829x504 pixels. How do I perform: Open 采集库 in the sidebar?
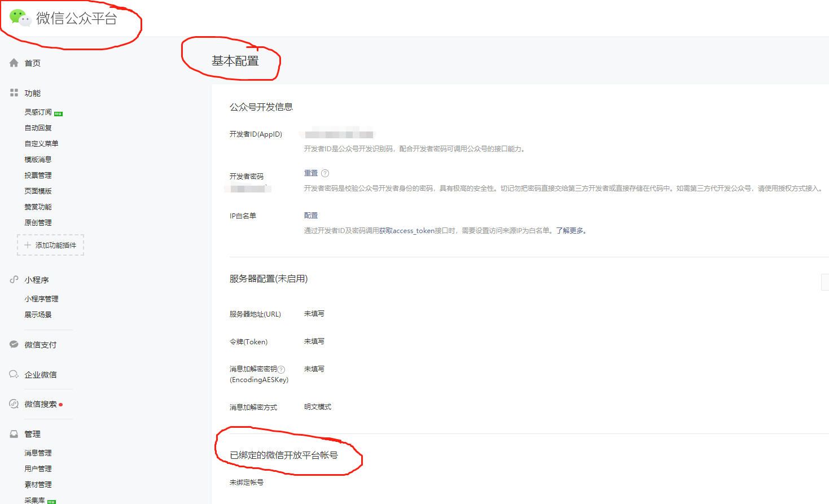35,500
